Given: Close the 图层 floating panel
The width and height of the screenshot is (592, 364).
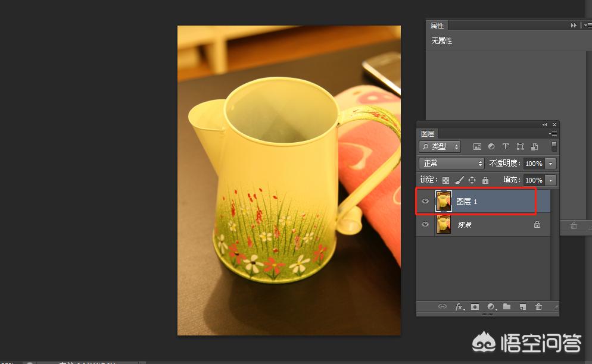Looking at the screenshot, I should click(x=554, y=124).
